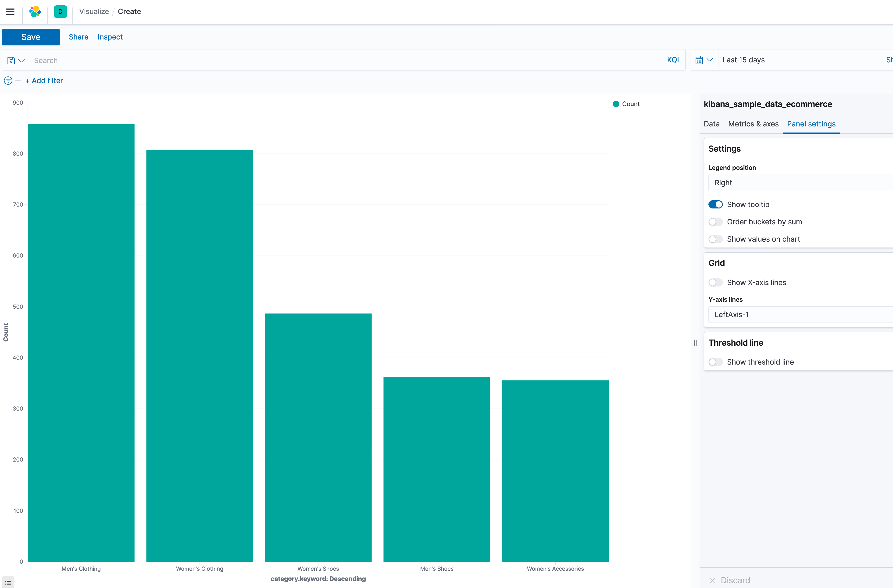
Task: Click the Save button
Action: coord(31,37)
